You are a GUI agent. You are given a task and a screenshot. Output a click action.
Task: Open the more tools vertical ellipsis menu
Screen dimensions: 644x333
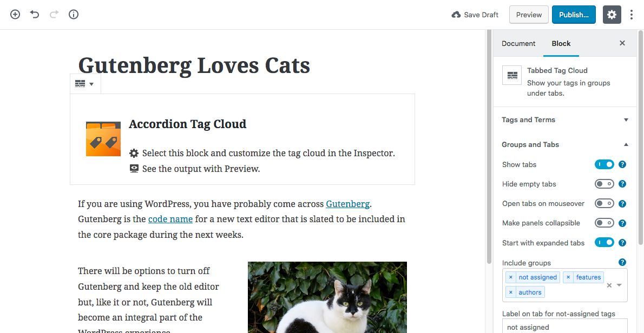pos(632,15)
